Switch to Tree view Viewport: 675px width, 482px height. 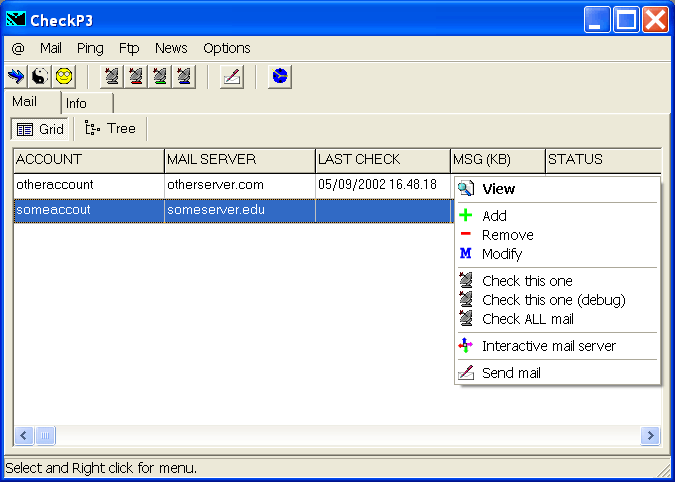[x=110, y=129]
